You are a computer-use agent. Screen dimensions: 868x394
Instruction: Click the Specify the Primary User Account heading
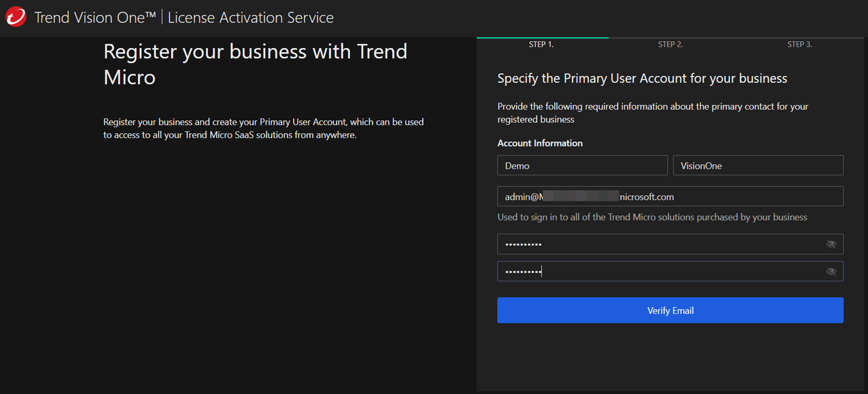(x=642, y=78)
